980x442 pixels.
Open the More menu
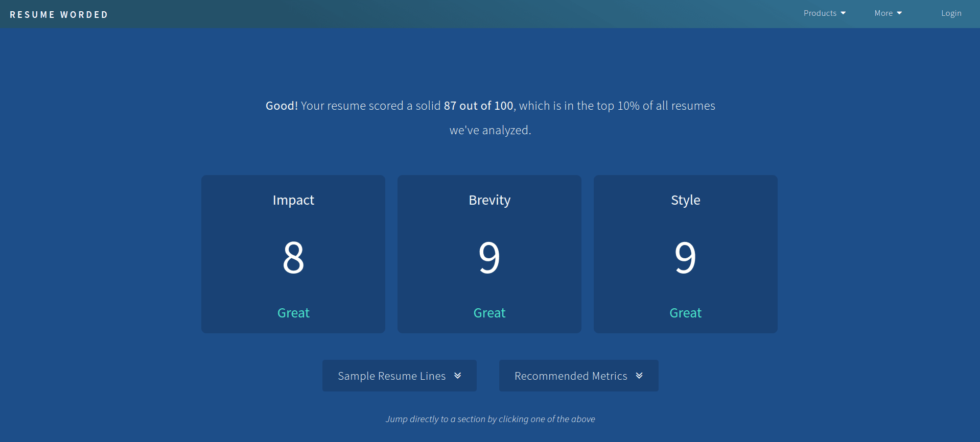click(883, 13)
